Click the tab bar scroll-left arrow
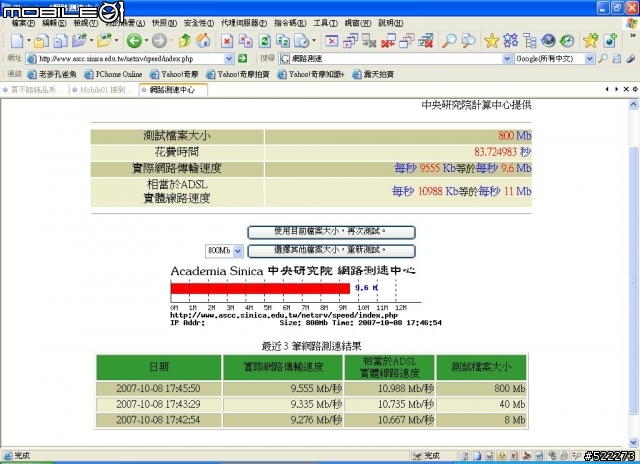 click(607, 89)
